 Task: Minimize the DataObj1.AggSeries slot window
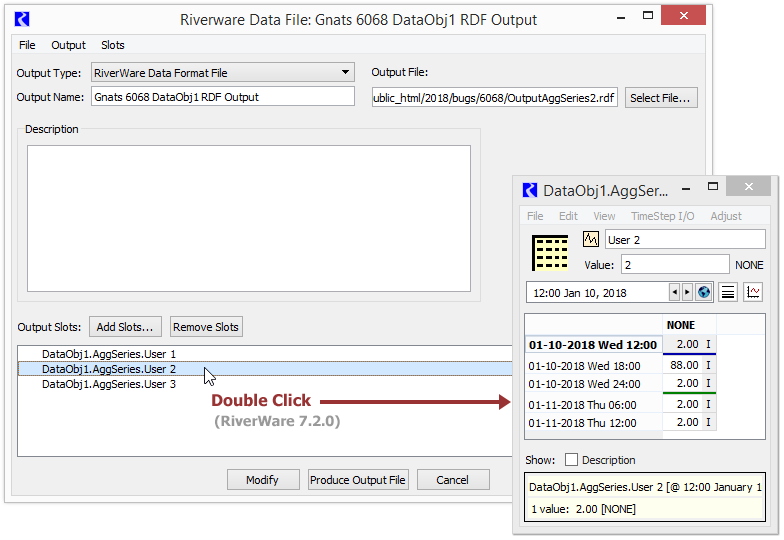(x=686, y=188)
